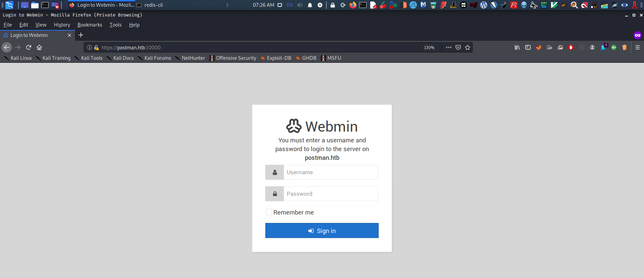Open the Edit menu
The image size is (644, 278).
24,25
